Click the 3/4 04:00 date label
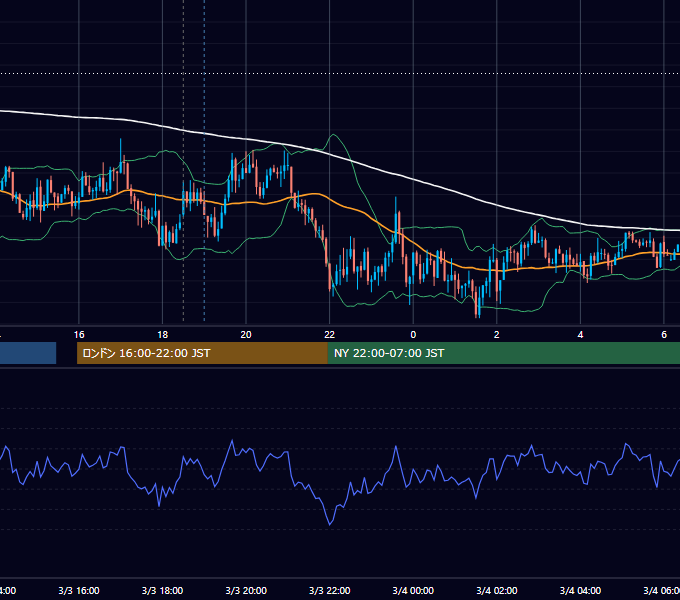The width and height of the screenshot is (680, 600). point(580,590)
